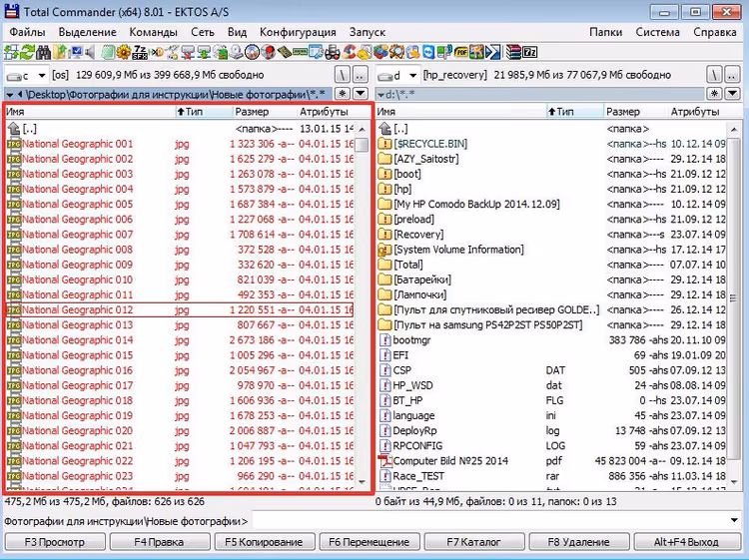Click F3 Просмотр button
The image size is (749, 560).
(55, 542)
